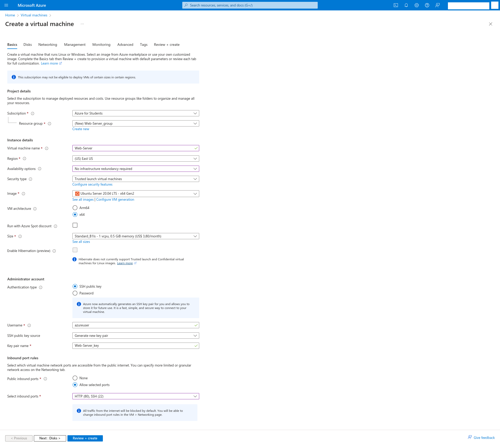Open portal settings gear icon

(416, 5)
